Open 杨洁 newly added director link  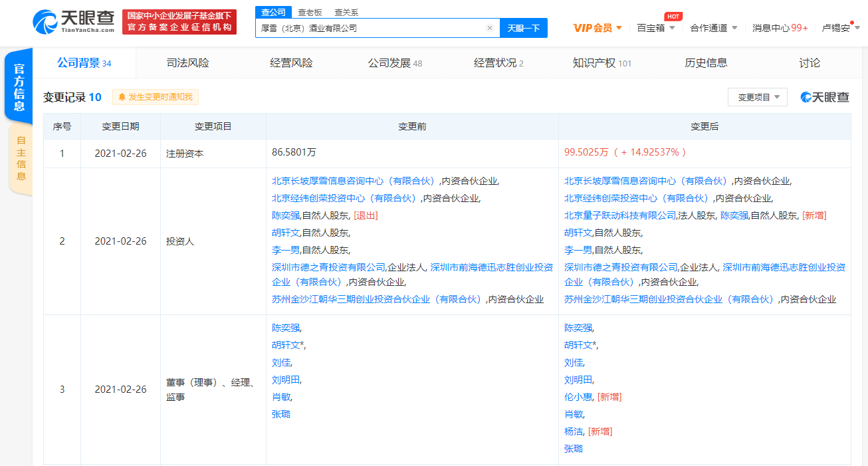pyautogui.click(x=574, y=431)
